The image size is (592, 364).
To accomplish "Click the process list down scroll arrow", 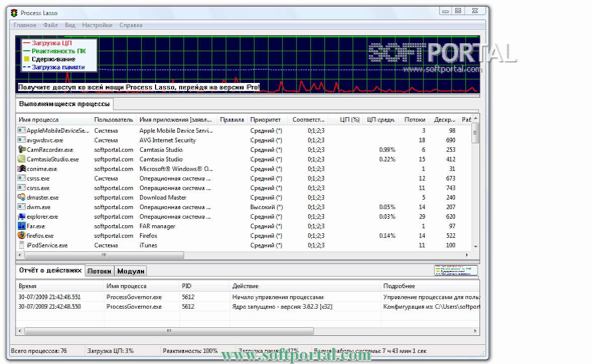I will coord(475,246).
